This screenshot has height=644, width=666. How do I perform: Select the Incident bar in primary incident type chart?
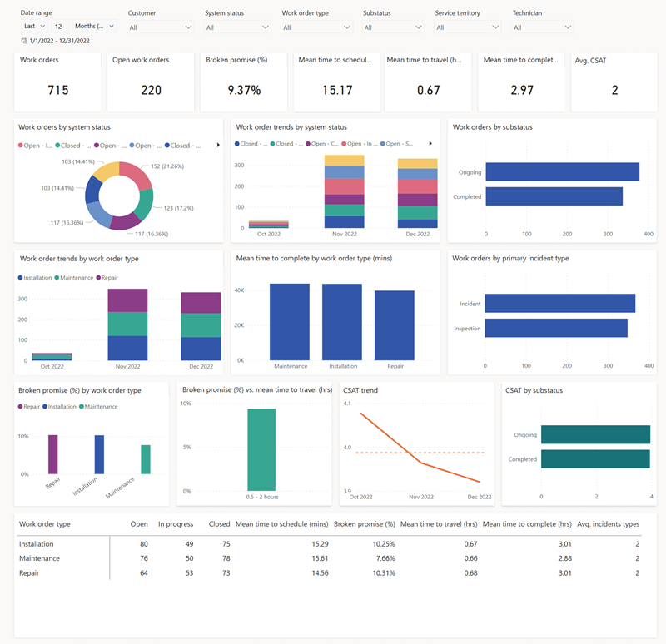[560, 303]
